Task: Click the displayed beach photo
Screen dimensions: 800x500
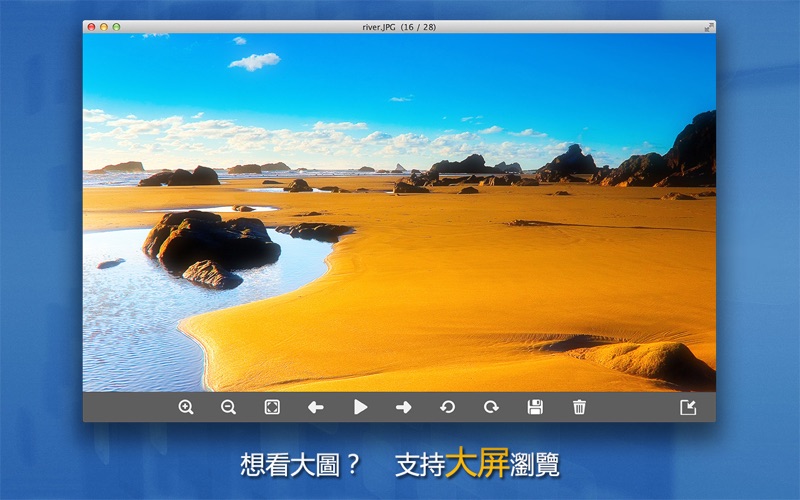Action: coord(399,213)
